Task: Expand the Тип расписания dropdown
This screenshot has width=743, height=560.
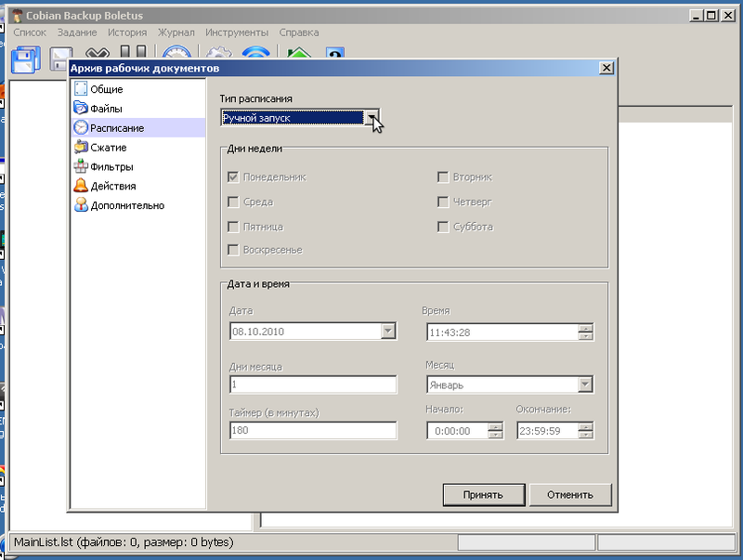Action: [x=371, y=118]
